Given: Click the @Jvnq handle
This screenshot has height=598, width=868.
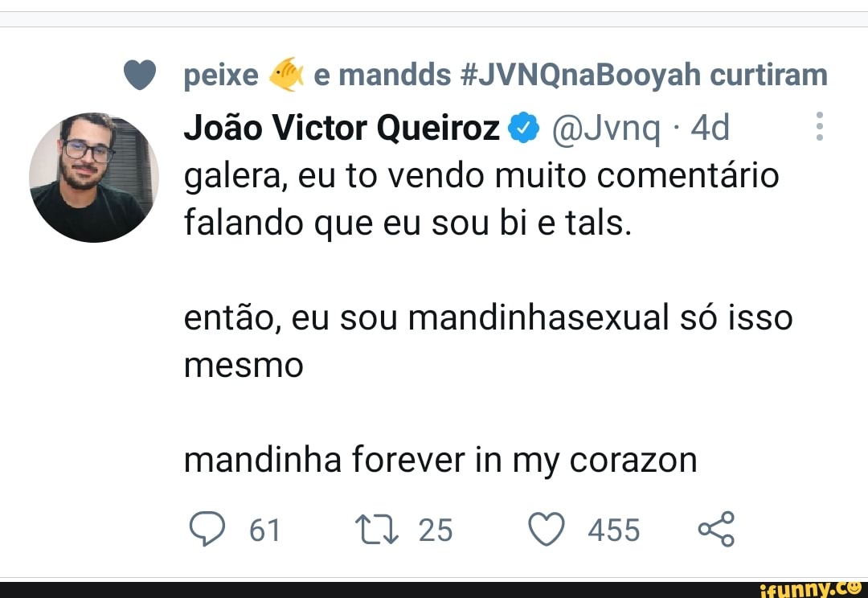Looking at the screenshot, I should (x=608, y=128).
